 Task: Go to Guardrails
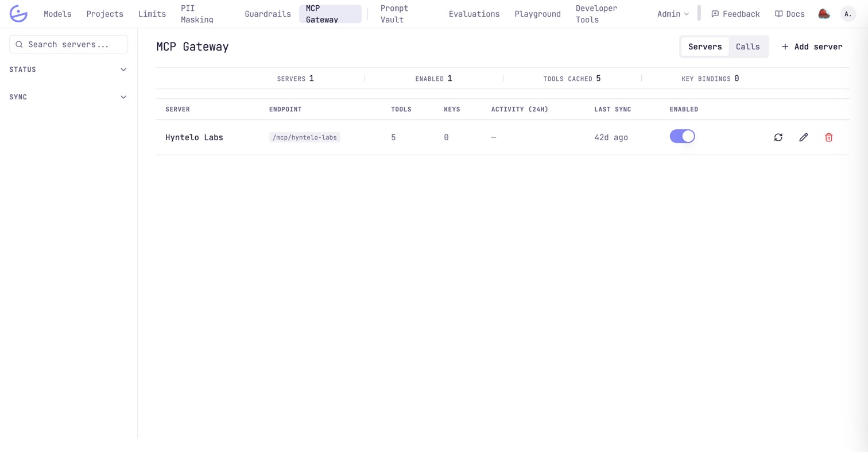(x=268, y=14)
